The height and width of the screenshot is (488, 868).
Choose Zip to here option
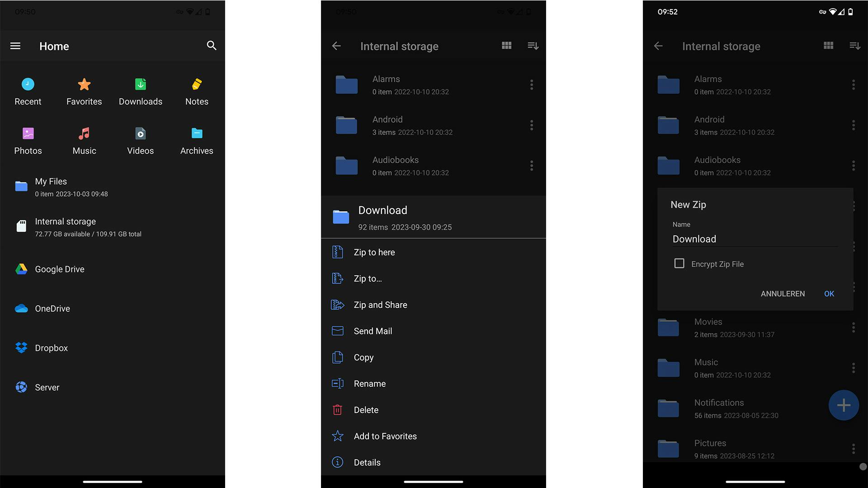pos(374,252)
